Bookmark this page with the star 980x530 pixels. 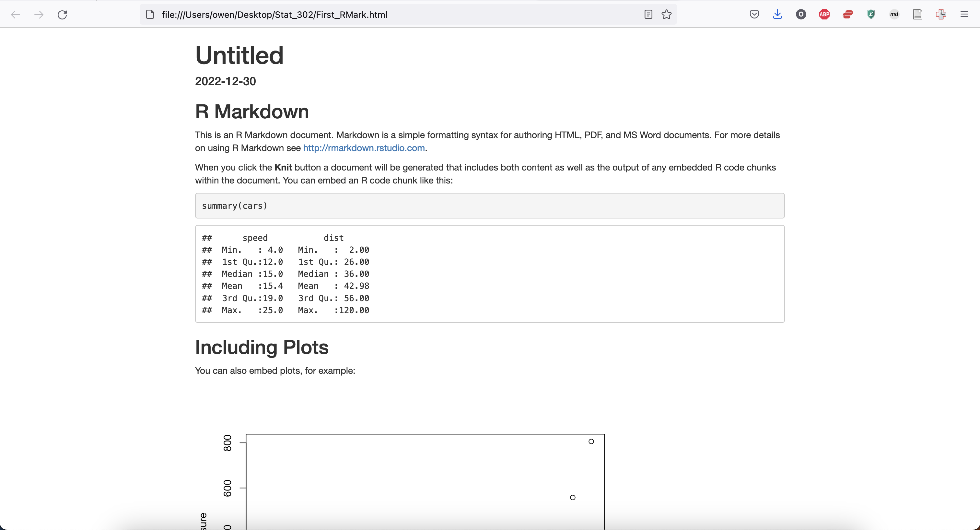point(667,15)
